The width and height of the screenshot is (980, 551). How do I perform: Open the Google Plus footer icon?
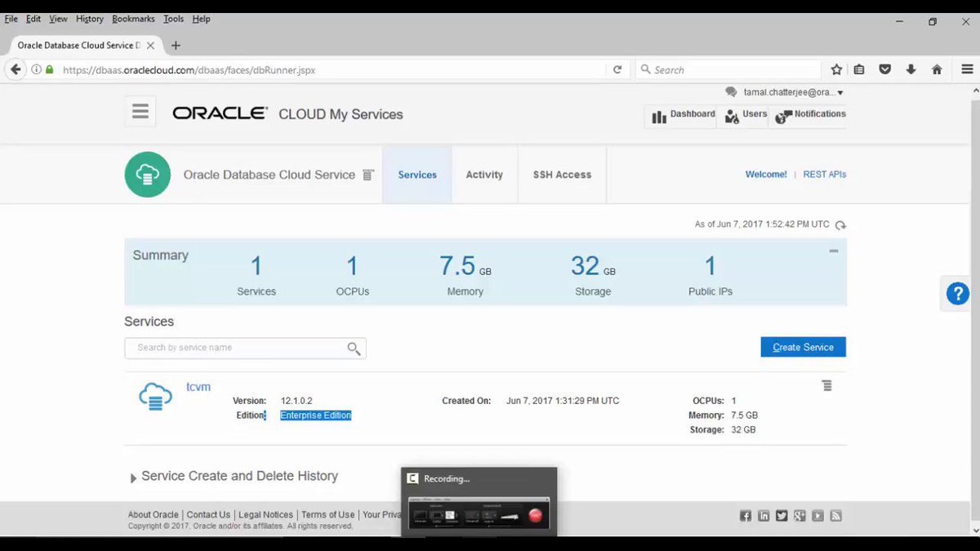coord(800,516)
